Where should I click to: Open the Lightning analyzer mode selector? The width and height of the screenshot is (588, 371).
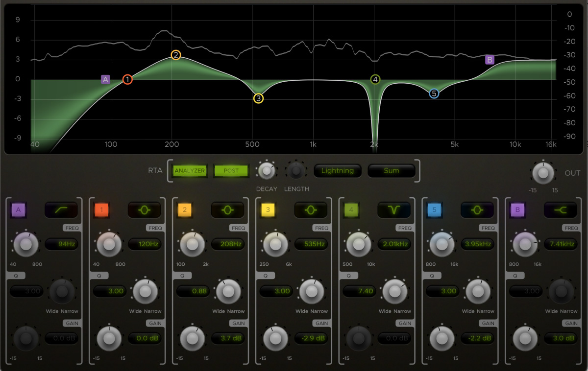coord(338,171)
